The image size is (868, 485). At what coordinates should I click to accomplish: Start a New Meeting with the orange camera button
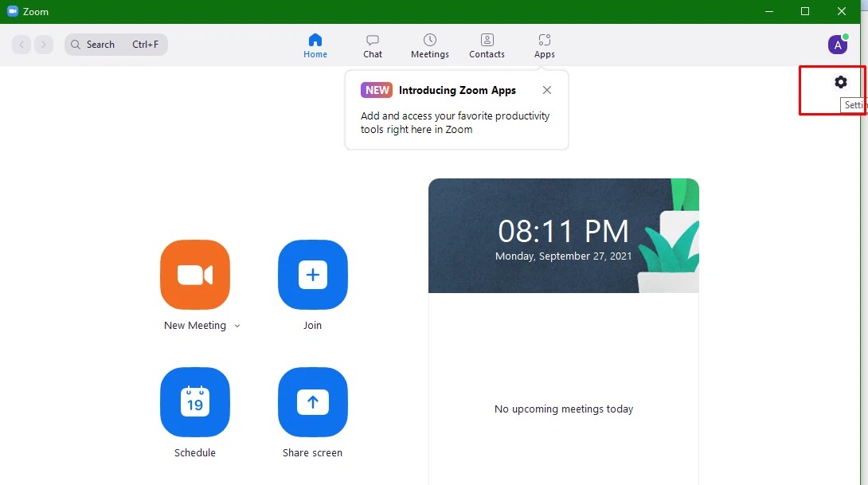click(x=195, y=275)
